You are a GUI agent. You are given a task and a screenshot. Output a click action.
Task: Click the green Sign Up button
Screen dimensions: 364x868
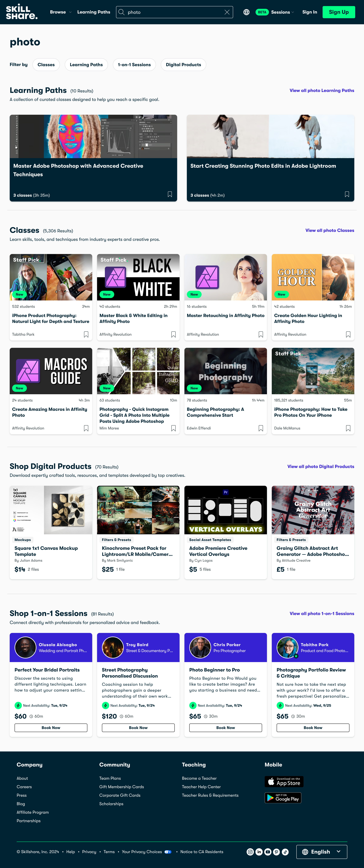tap(339, 12)
